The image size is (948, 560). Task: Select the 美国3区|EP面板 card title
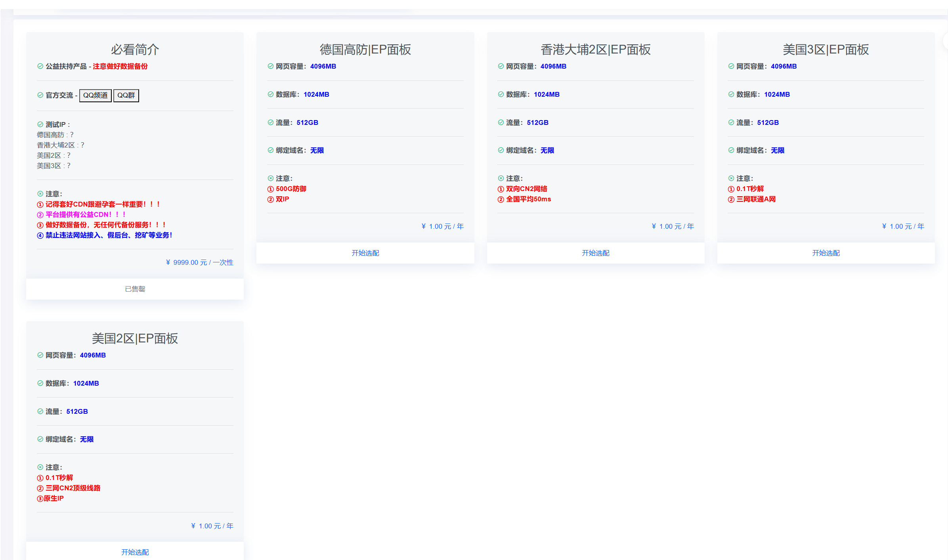point(826,50)
